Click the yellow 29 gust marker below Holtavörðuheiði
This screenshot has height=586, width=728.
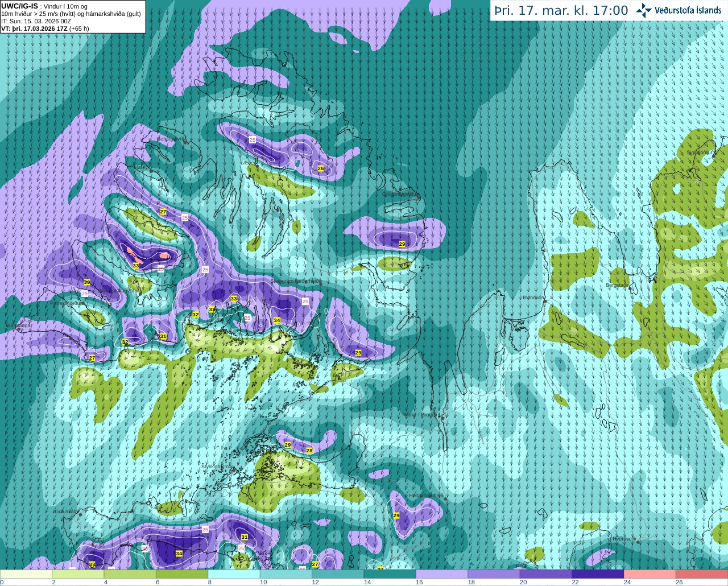[x=396, y=515]
